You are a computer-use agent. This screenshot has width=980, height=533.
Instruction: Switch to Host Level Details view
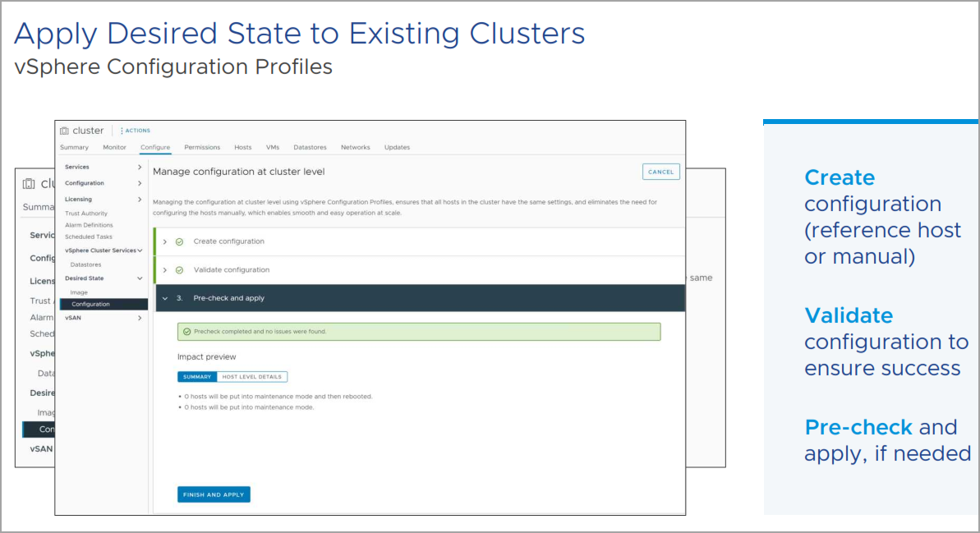point(253,377)
